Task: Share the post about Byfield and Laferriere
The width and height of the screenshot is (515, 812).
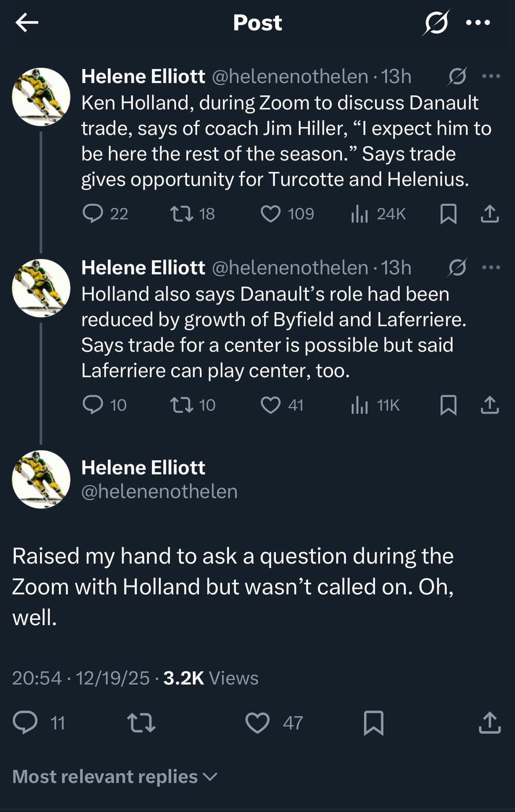Action: [x=490, y=405]
